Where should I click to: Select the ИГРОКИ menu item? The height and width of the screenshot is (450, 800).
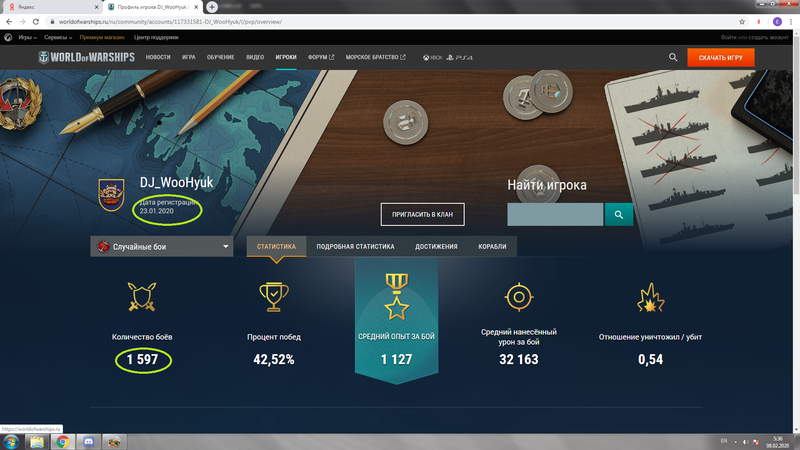coord(286,57)
